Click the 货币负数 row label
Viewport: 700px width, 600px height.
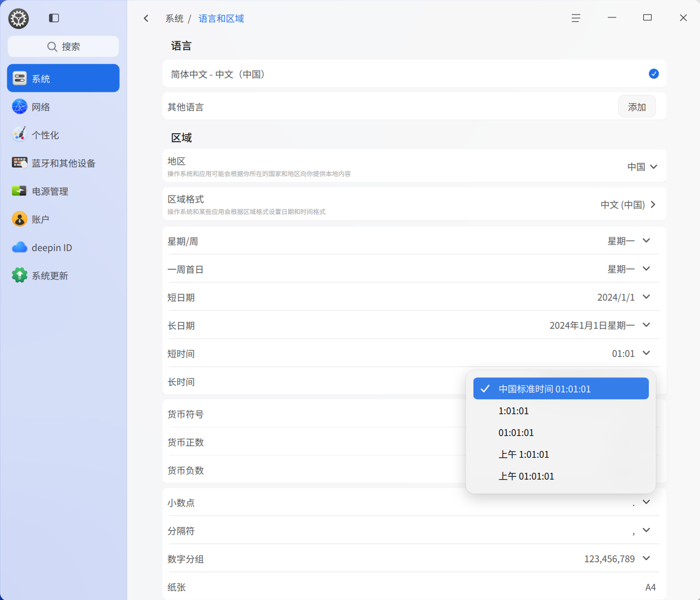[x=186, y=471]
